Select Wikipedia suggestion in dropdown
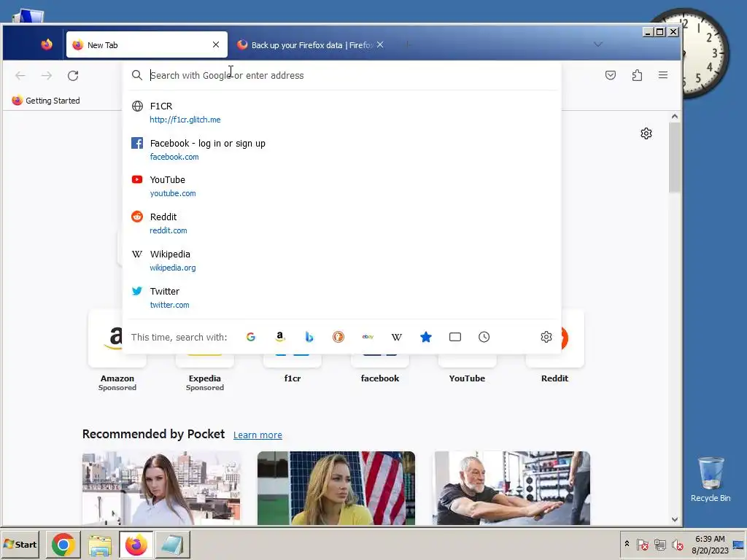 point(342,260)
